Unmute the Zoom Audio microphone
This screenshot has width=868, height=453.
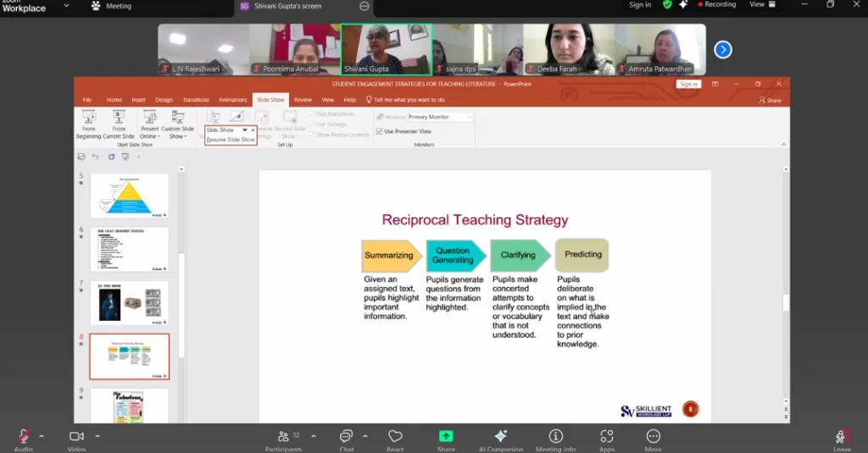coord(23,436)
